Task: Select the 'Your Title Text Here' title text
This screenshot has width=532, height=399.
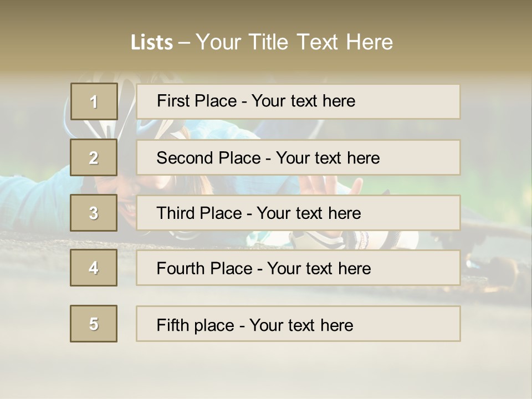Action: (294, 42)
